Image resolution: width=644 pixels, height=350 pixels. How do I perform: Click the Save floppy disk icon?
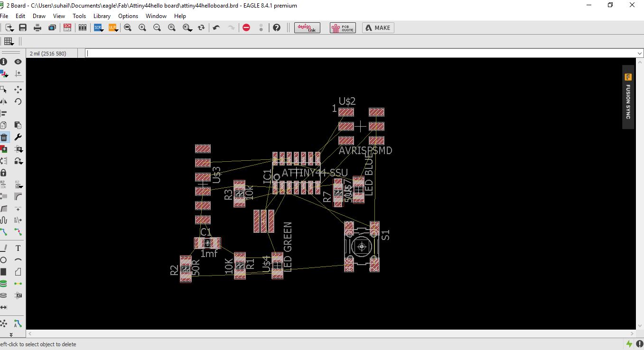pyautogui.click(x=22, y=28)
